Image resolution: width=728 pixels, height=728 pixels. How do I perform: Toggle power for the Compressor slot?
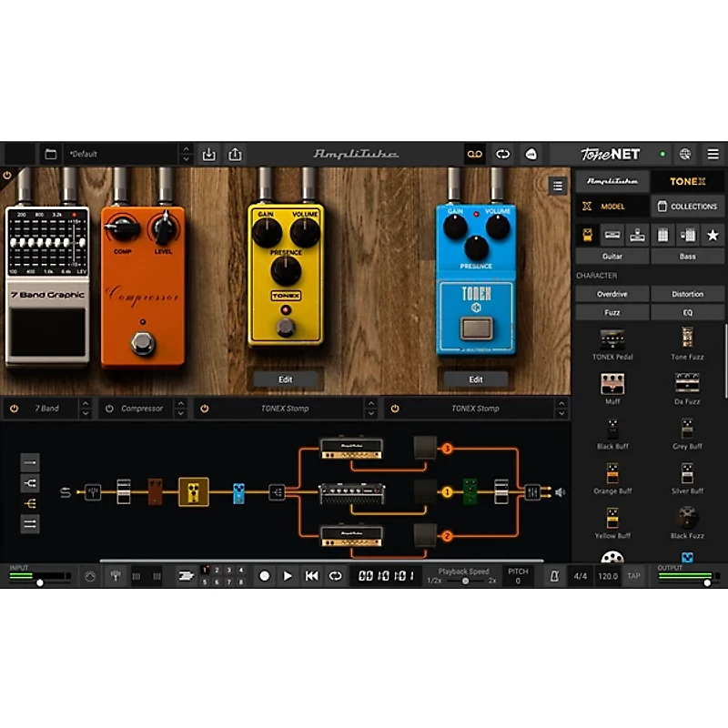point(109,409)
